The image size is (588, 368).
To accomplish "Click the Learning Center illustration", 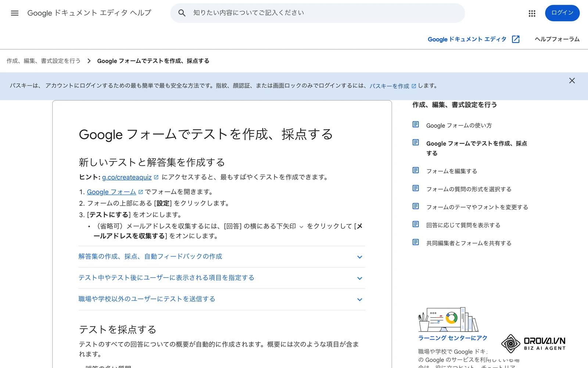I will point(448,320).
